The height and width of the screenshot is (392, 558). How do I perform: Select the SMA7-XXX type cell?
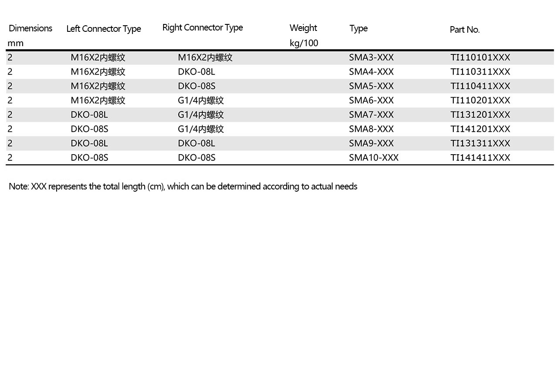pyautogui.click(x=371, y=115)
